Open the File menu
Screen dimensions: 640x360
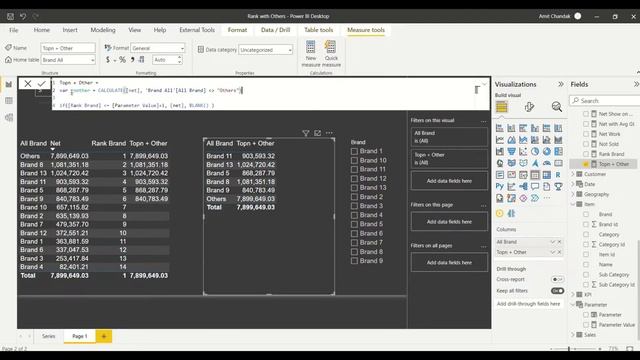point(13,30)
